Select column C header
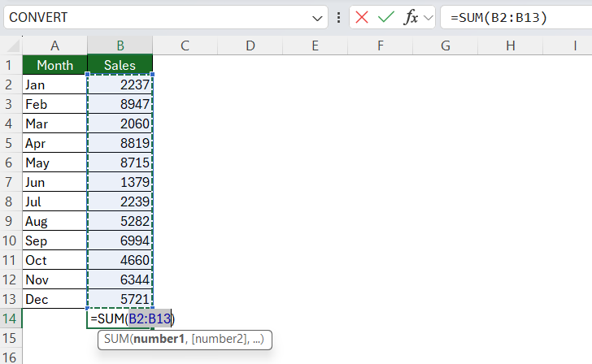Viewport: 592px width, 364px height. (185, 45)
